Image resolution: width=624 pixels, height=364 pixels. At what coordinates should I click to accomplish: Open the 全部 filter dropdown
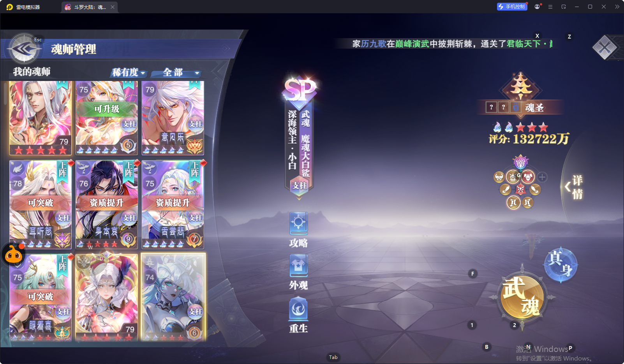(x=176, y=72)
